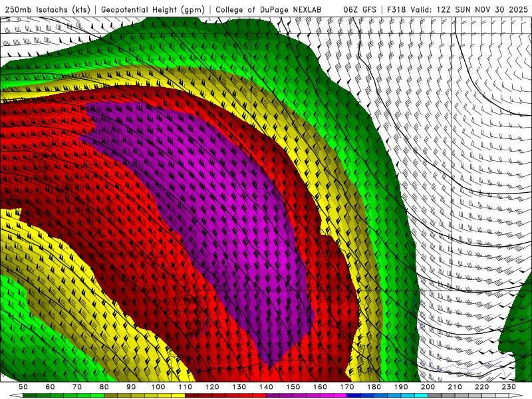Click the "06Z GFS" model run label
Image resolution: width=532 pixels, height=399 pixels.
pyautogui.click(x=360, y=10)
